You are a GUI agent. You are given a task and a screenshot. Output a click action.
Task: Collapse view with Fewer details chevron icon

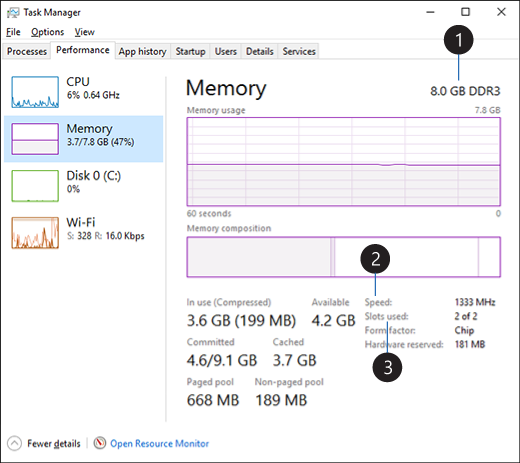pos(14,443)
